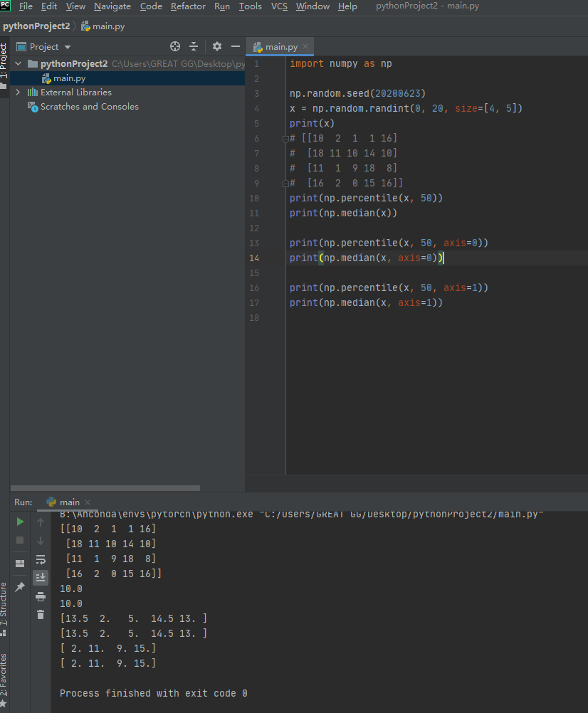Hide the Project tool window
The width and height of the screenshot is (588, 713).
236,46
